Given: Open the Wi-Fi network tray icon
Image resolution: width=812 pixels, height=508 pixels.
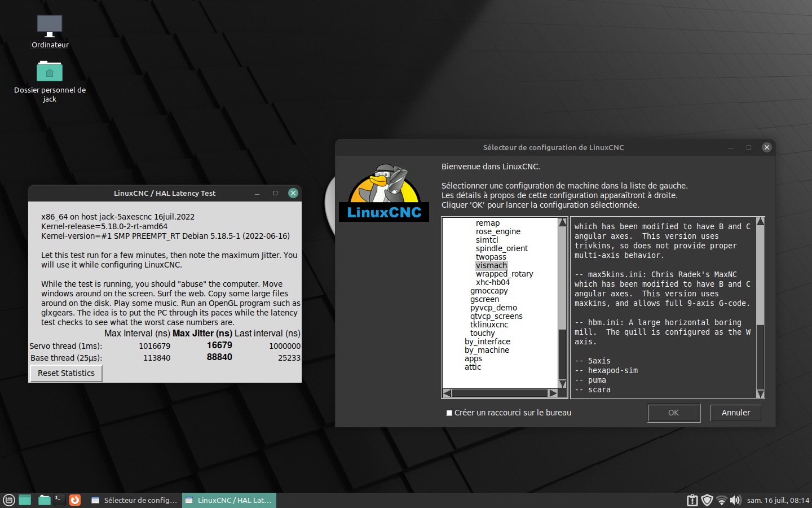Looking at the screenshot, I should (x=721, y=500).
